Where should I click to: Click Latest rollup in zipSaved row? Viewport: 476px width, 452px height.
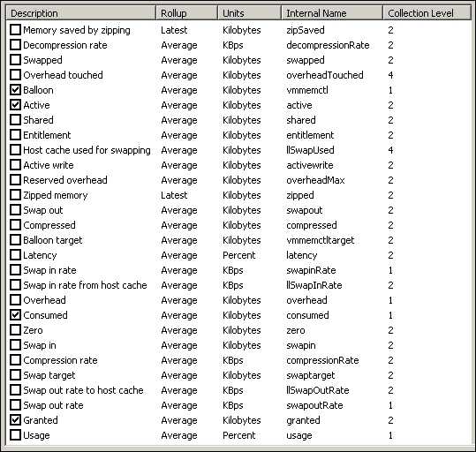pyautogui.click(x=174, y=30)
